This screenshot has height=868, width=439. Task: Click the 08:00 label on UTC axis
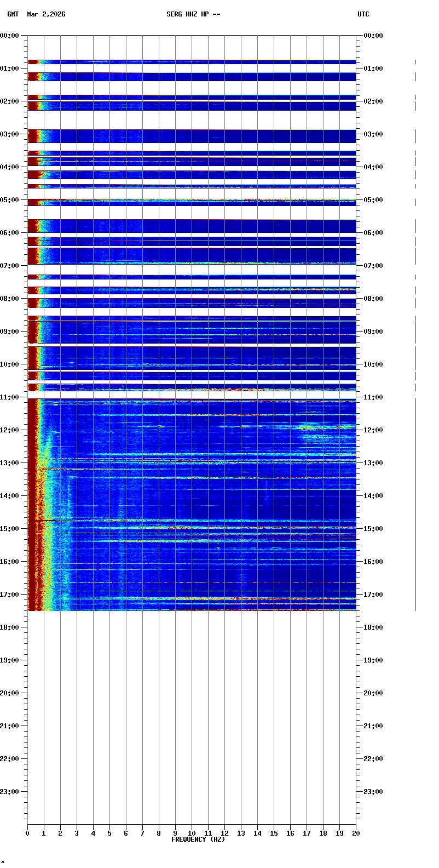(373, 299)
